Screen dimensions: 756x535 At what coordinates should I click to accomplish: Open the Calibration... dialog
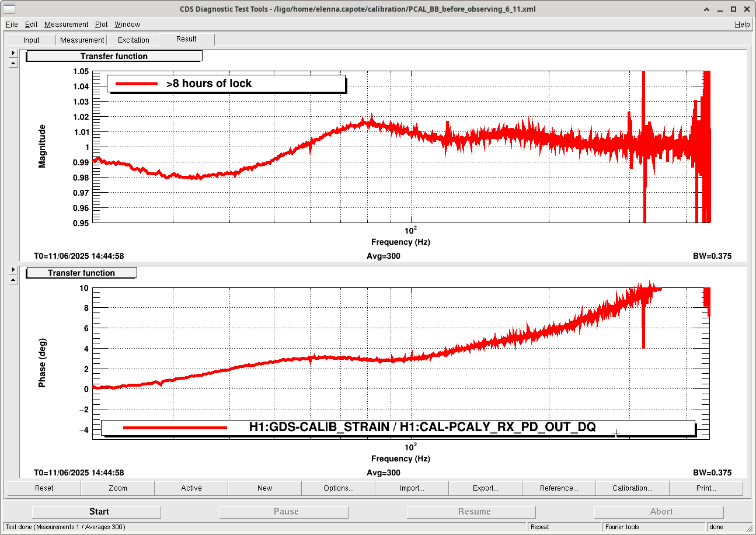click(633, 488)
